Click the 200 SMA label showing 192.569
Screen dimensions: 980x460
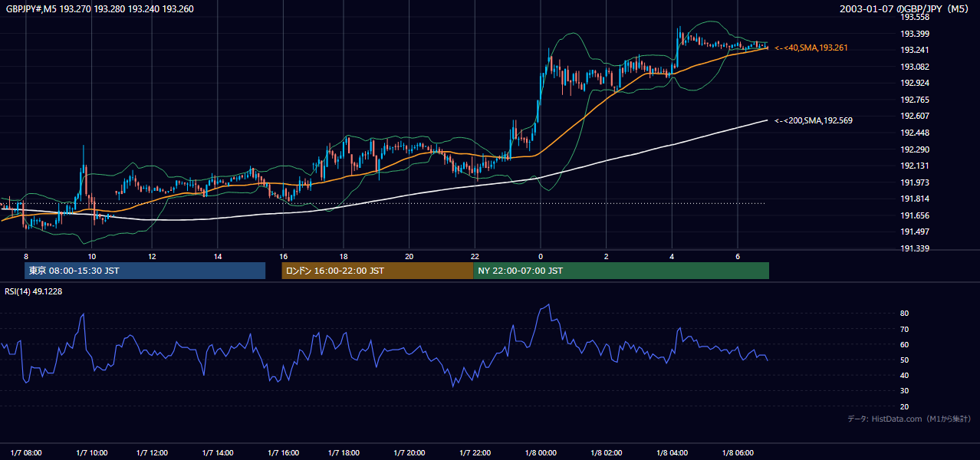click(814, 120)
